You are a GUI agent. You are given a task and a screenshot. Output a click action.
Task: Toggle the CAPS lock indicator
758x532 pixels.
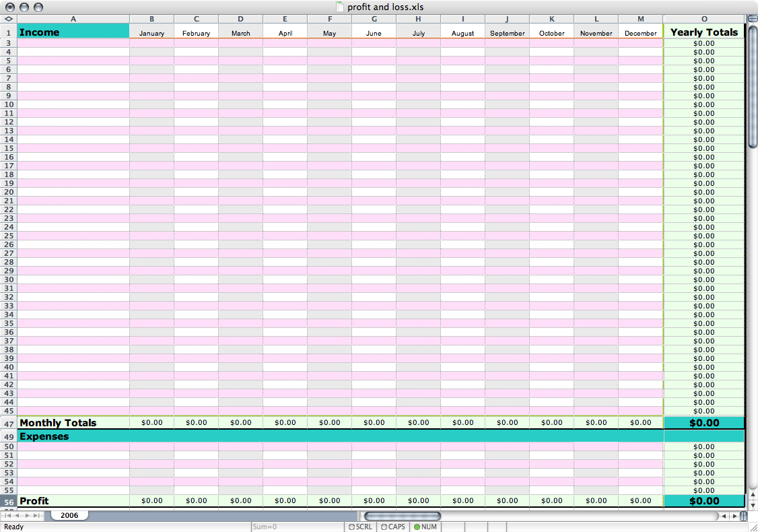[393, 527]
